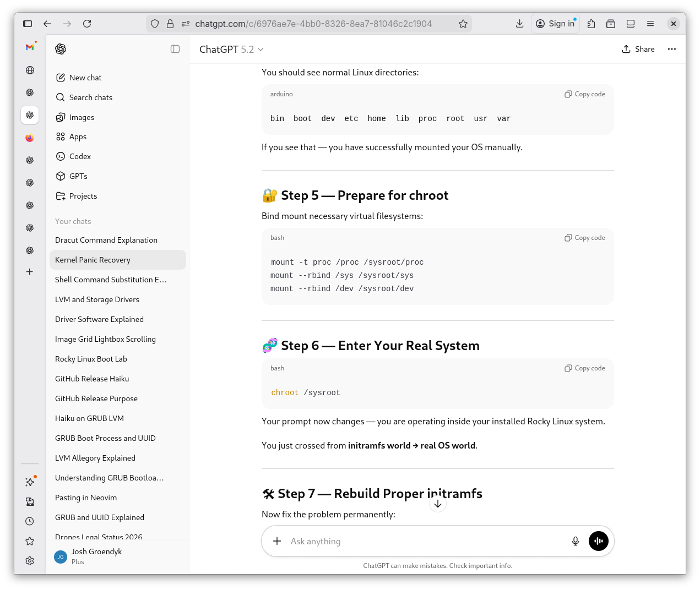Start a New chat
Viewport: 700px width, 590px height.
tap(85, 78)
